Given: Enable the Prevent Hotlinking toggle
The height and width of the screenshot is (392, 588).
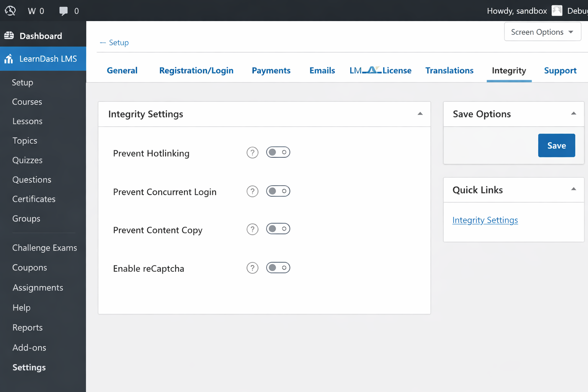Looking at the screenshot, I should click(x=278, y=152).
